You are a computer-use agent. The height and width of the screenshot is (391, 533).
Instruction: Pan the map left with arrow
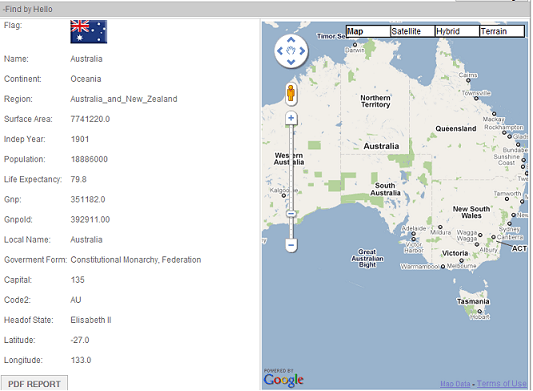click(280, 51)
